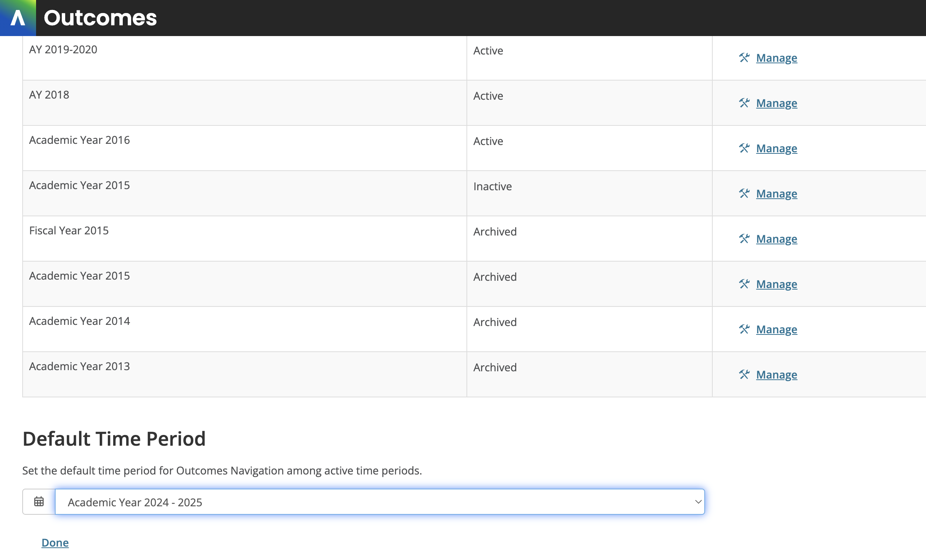Click the Outcomes header title
The width and height of the screenshot is (926, 560).
[x=100, y=18]
